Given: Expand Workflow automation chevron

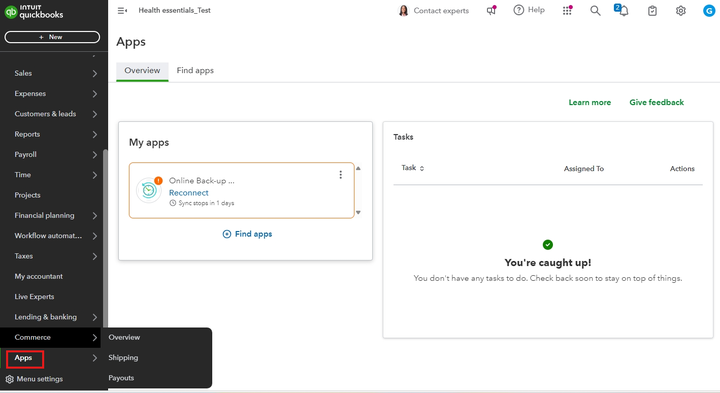Looking at the screenshot, I should tap(95, 236).
